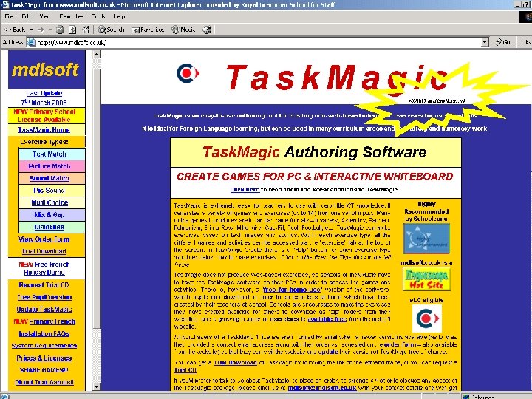The height and width of the screenshot is (399, 532).
Task: Click the Go button beside the address bar
Action: 503,42
